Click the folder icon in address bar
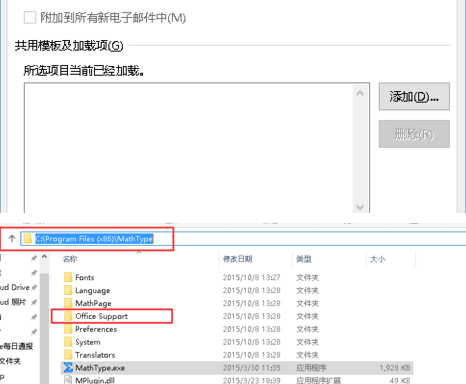The image size is (466, 384). click(28, 239)
